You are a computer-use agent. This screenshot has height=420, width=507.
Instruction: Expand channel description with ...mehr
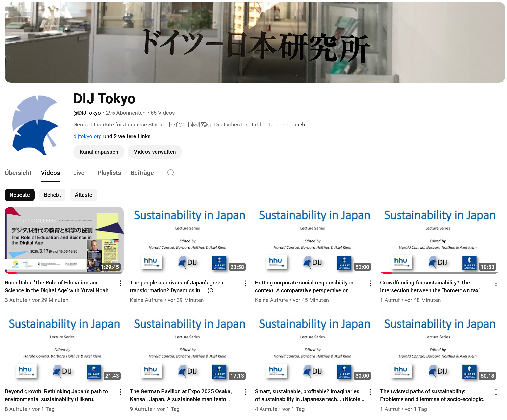pos(299,125)
